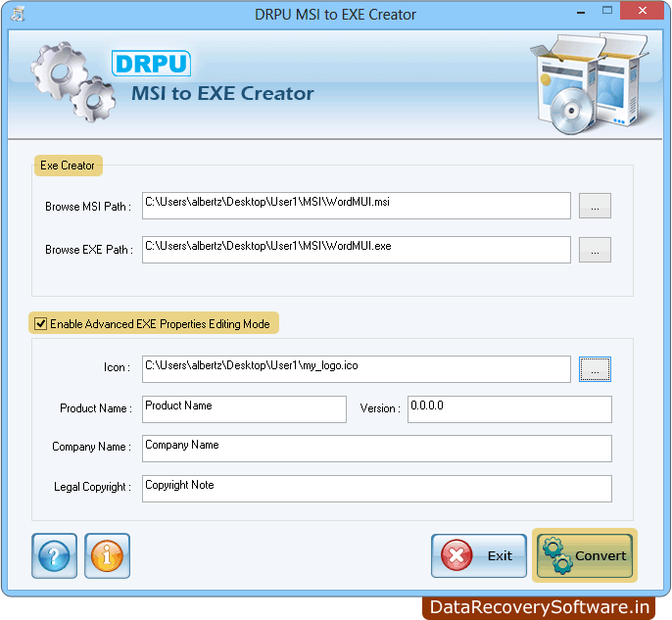The image size is (672, 620).
Task: Click the Version input field
Action: click(509, 409)
